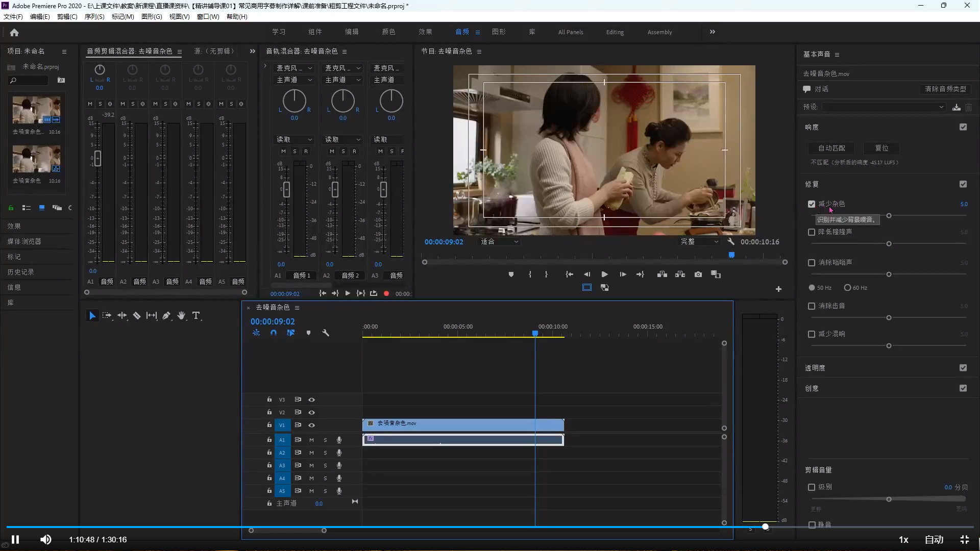The image size is (980, 551).
Task: Open the 适合 zoom level dropdown
Action: [499, 242]
